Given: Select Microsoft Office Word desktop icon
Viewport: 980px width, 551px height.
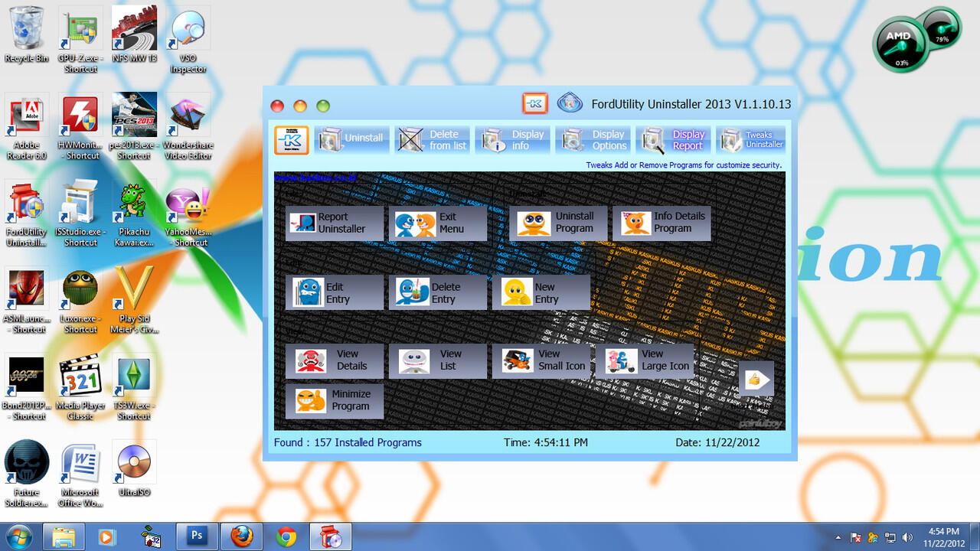Looking at the screenshot, I should (80, 474).
